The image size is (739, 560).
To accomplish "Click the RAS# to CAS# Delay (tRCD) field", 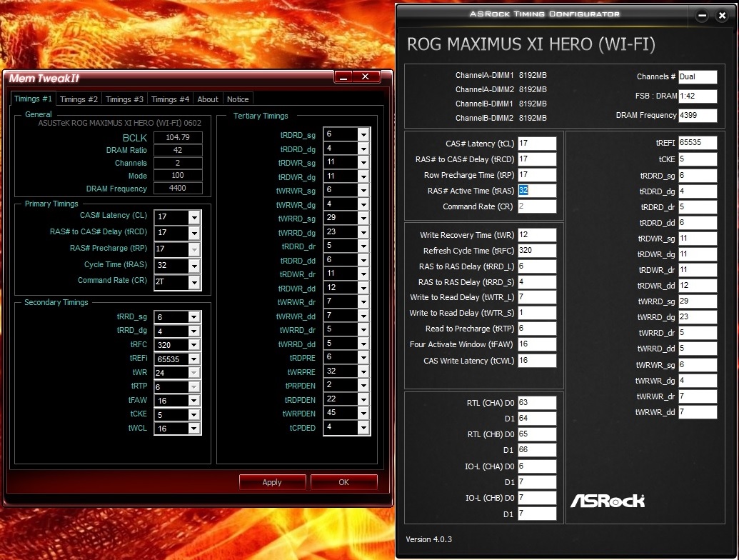I will click(x=537, y=159).
